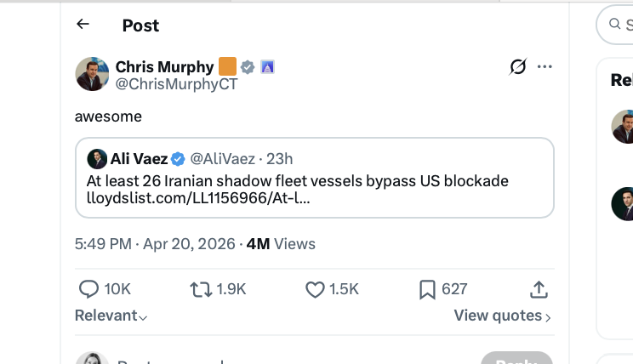Viewport: 633px width, 364px height.
Task: Open the three-dot more options menu
Action: tap(545, 66)
